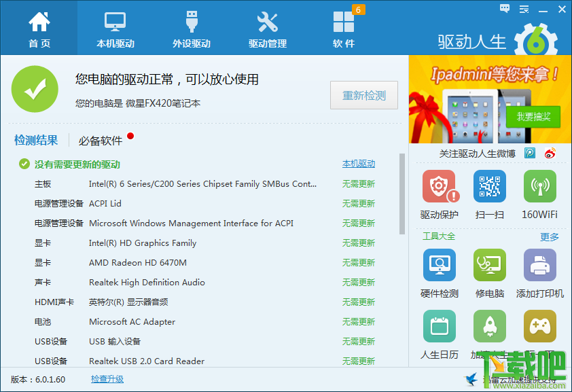Viewport: 572px width, 392px height.
Task: Click the 检查升级 link
Action: (107, 379)
